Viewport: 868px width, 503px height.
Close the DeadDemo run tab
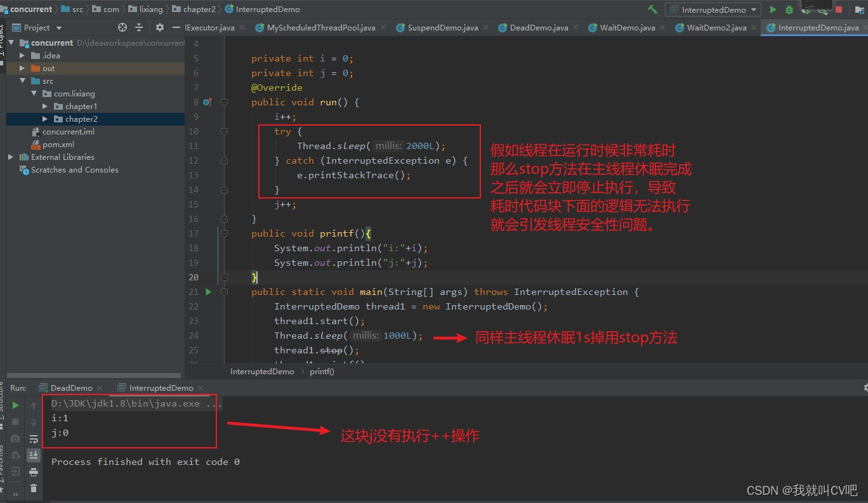click(100, 388)
